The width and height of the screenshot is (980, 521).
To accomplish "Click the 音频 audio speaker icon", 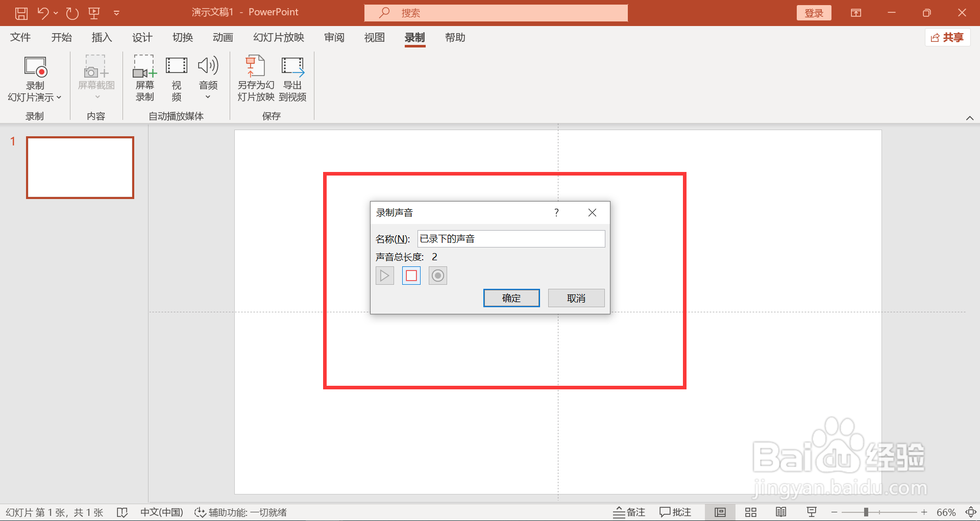I will (208, 66).
